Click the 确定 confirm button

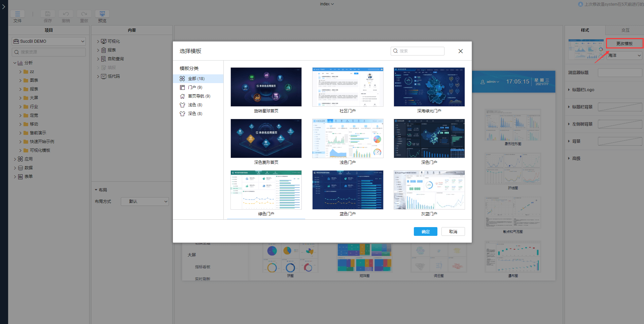tap(425, 231)
